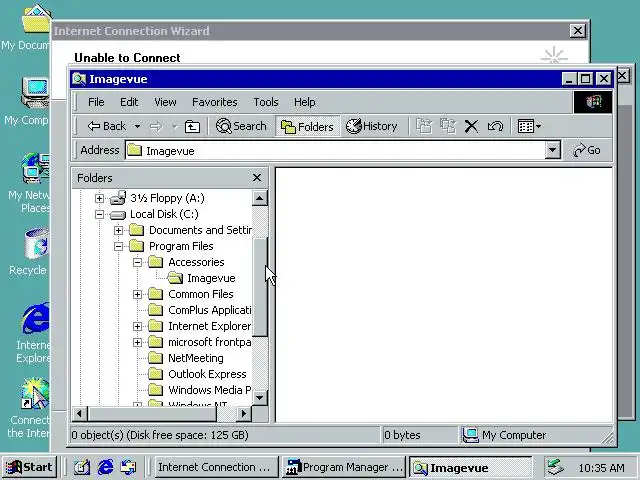
Task: Click the folder tree vertical scrollbar thumb
Action: [x=260, y=287]
